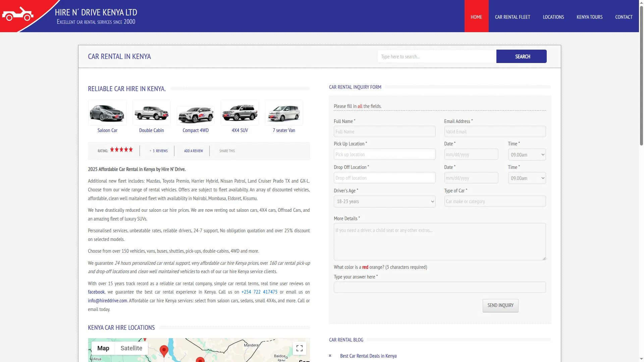
Task: Focus the drop off Date field
Action: pos(471,178)
